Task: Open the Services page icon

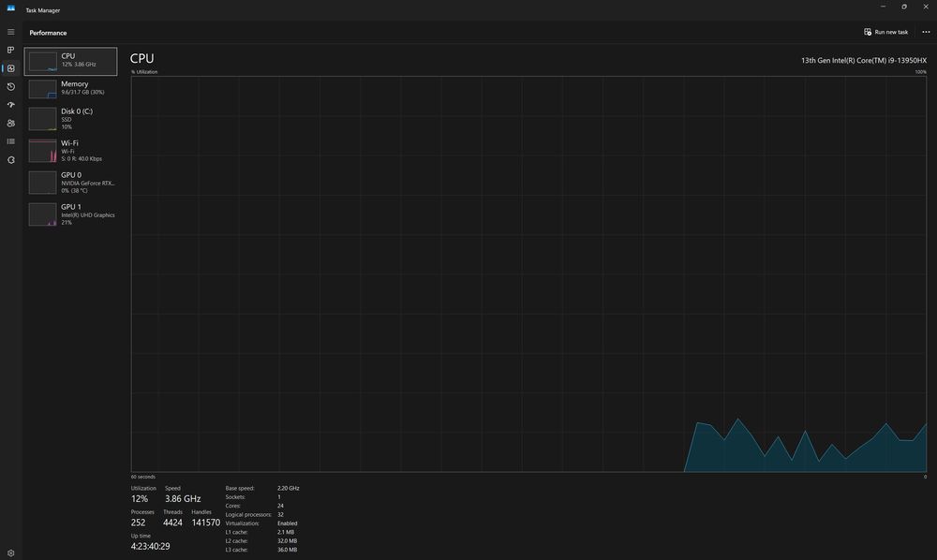Action: click(x=10, y=160)
